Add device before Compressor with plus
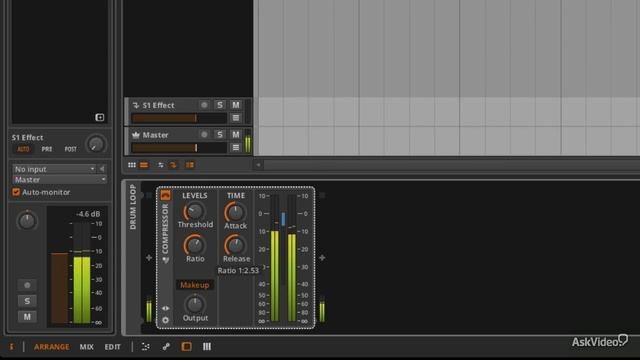This screenshot has width=640, height=360. pyautogui.click(x=149, y=258)
